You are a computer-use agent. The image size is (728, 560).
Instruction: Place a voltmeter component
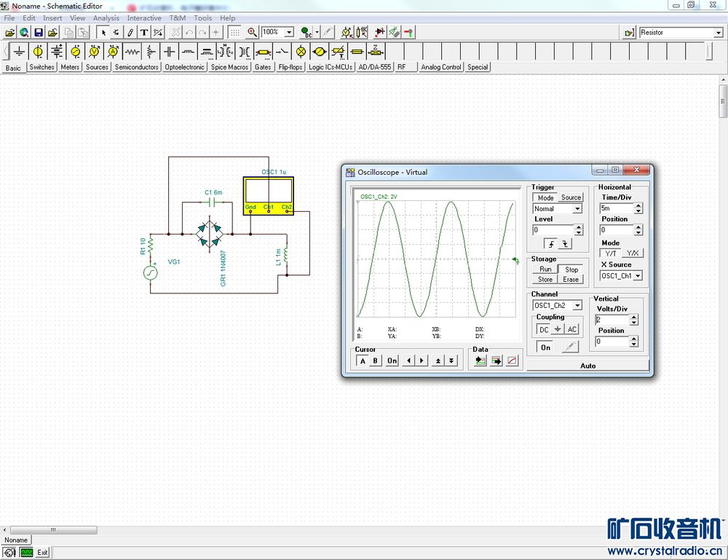94,52
